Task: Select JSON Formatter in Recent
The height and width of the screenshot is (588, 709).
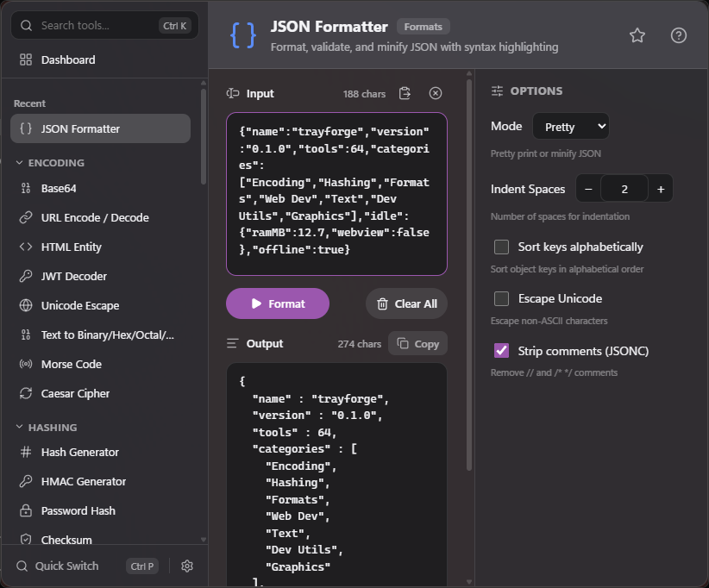Action: click(100, 128)
